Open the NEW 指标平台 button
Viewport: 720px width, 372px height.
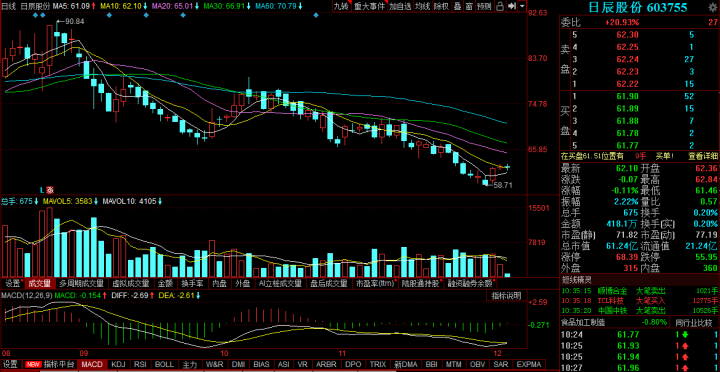pos(51,365)
